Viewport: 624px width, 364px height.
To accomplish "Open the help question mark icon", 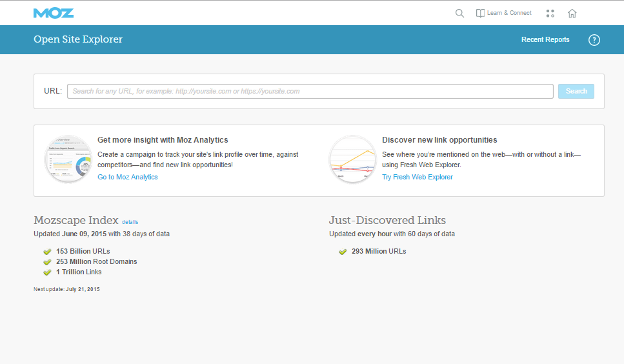I will [594, 40].
